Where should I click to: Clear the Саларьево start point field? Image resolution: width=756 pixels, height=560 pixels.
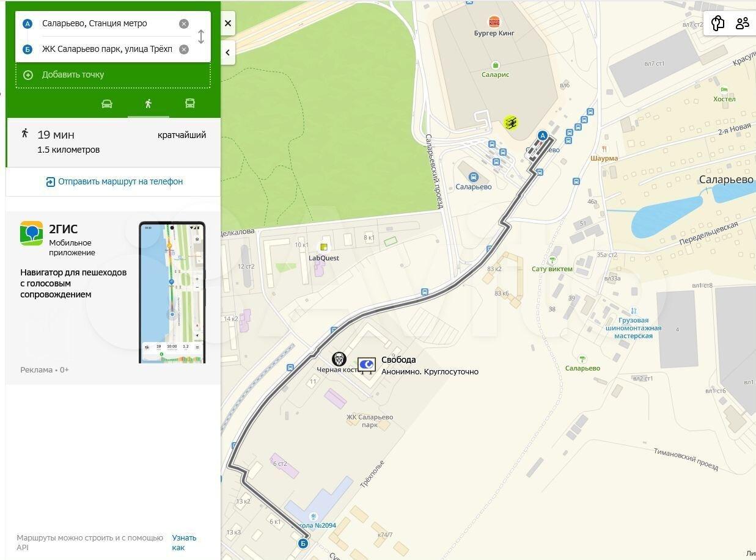tap(183, 24)
